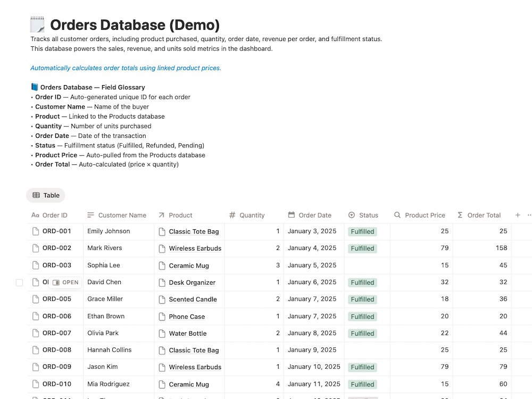Click the Customer Name column header

coord(117,215)
